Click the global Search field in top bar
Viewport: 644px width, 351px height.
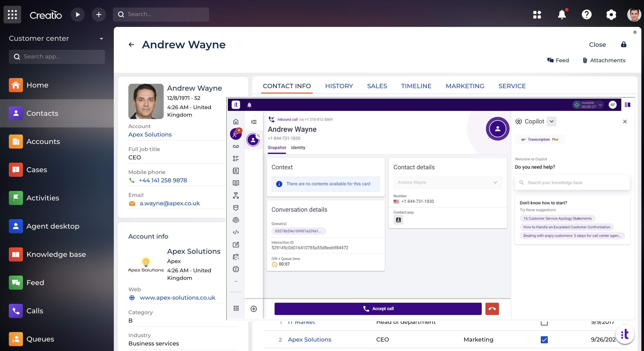[161, 15]
